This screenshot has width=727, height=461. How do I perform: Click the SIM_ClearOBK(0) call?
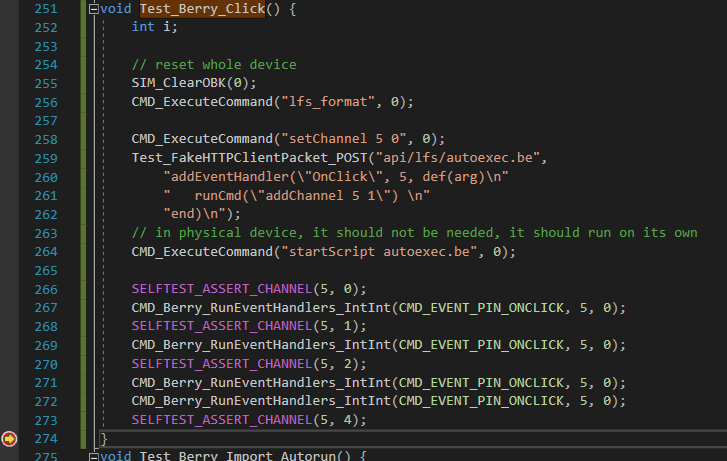[x=194, y=83]
